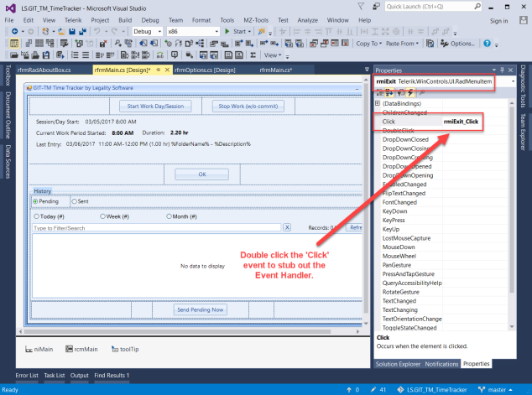Screen dimensions: 532x395
Task: Switch to the Solution Explorer tab
Action: (x=398, y=364)
